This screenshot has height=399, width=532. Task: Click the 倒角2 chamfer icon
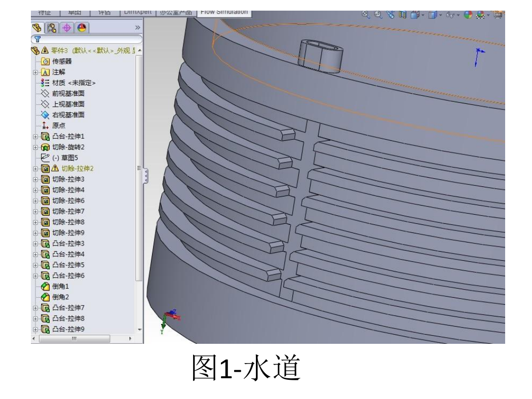click(x=45, y=297)
